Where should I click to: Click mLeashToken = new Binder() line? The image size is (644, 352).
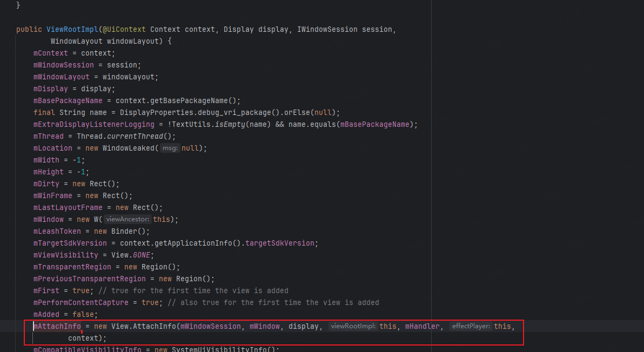coord(92,232)
